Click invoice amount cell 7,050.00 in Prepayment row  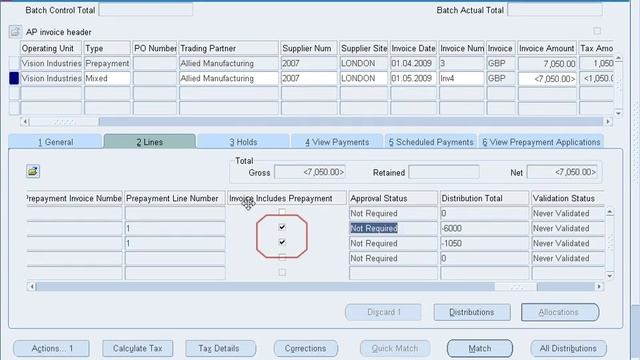click(547, 64)
